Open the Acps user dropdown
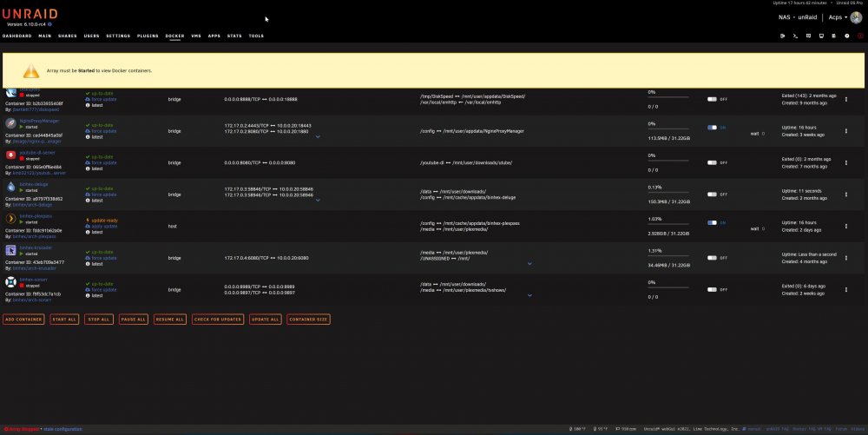This screenshot has height=435, width=868. pos(838,17)
